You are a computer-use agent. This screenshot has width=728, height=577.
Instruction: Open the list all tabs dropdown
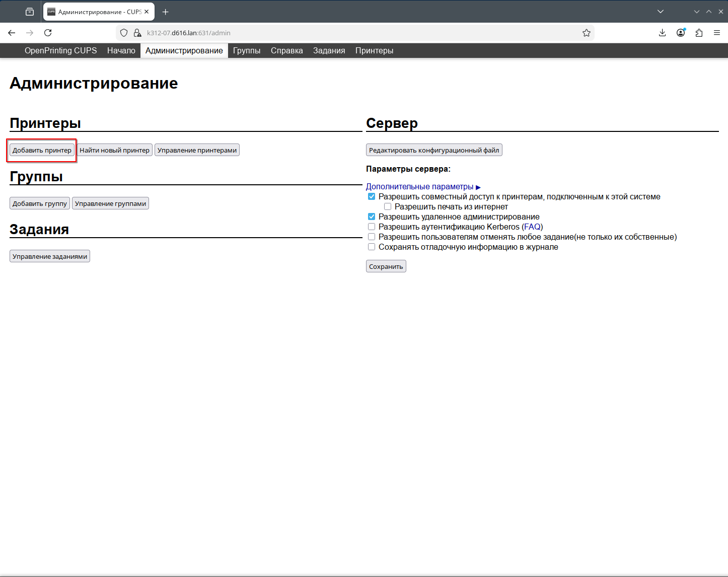pos(661,12)
